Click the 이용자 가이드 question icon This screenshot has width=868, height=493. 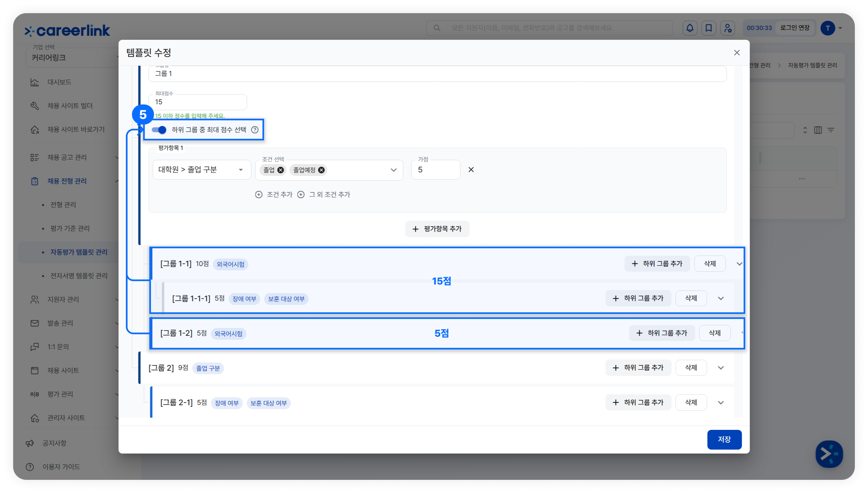coord(30,467)
